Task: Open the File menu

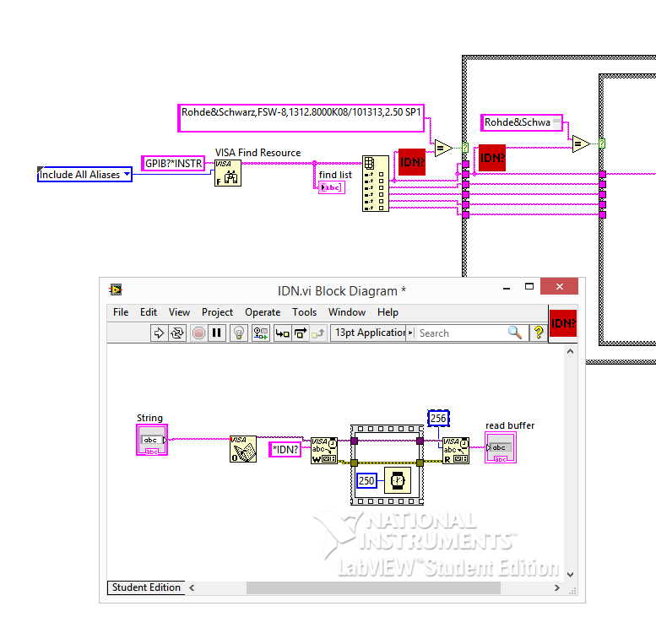Action: click(121, 312)
